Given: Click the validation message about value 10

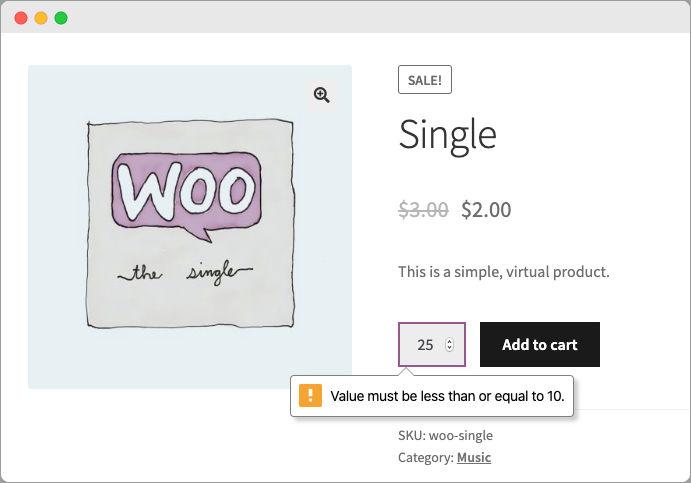Looking at the screenshot, I should [447, 396].
